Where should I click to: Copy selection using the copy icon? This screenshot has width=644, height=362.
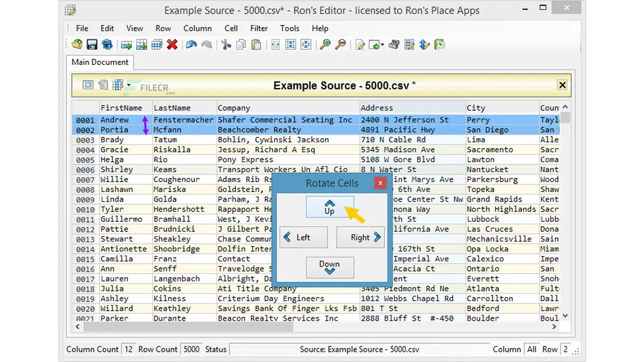pos(241,45)
